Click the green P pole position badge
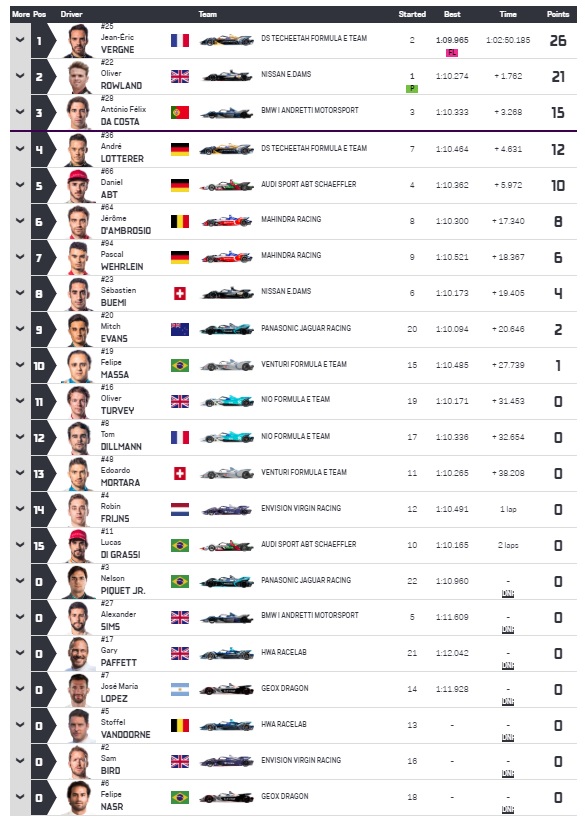The width and height of the screenshot is (585, 819). tap(412, 89)
